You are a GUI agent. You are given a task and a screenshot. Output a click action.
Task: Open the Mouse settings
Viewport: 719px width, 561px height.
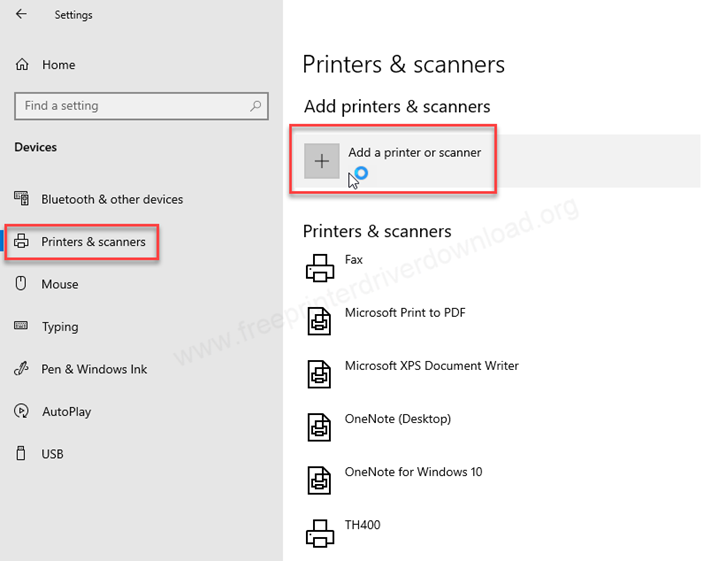(59, 284)
